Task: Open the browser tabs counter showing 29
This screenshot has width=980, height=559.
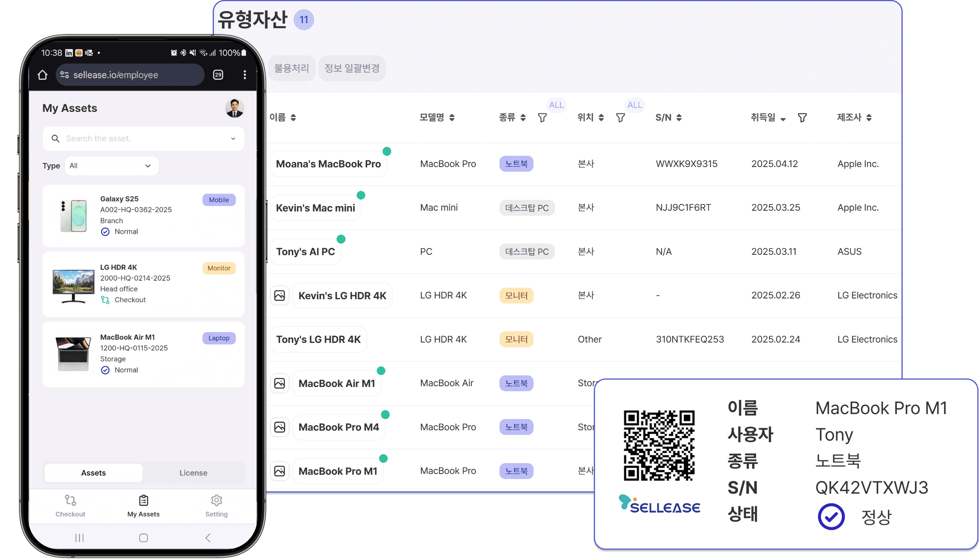Action: (218, 75)
